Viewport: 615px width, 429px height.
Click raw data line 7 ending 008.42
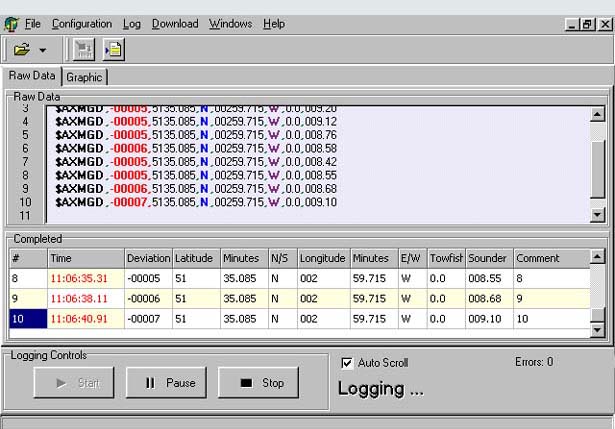coord(196,162)
